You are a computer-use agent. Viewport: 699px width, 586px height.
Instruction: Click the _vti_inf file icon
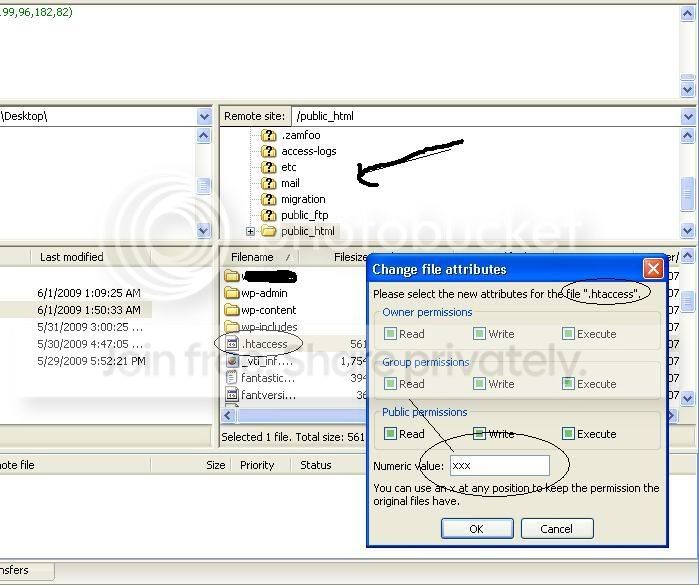(x=232, y=361)
